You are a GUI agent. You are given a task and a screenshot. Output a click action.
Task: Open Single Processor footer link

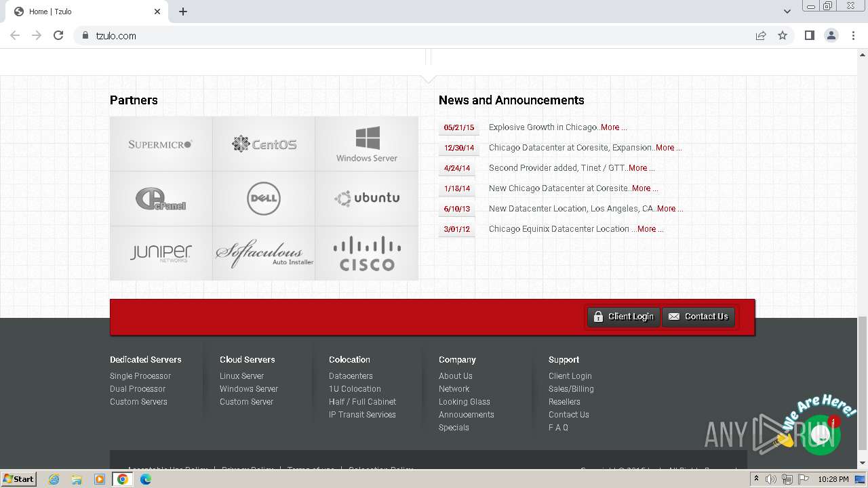point(140,376)
